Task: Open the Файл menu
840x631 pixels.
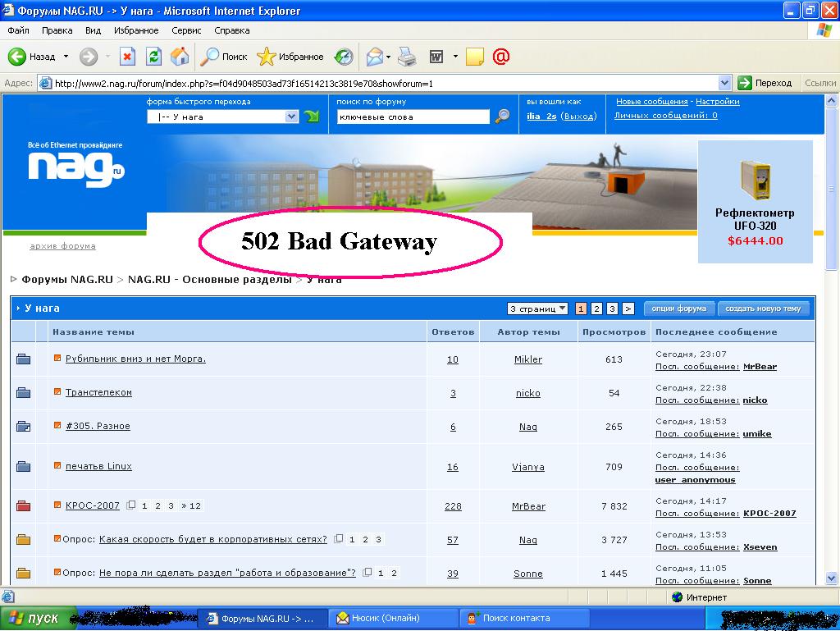Action: [18, 30]
